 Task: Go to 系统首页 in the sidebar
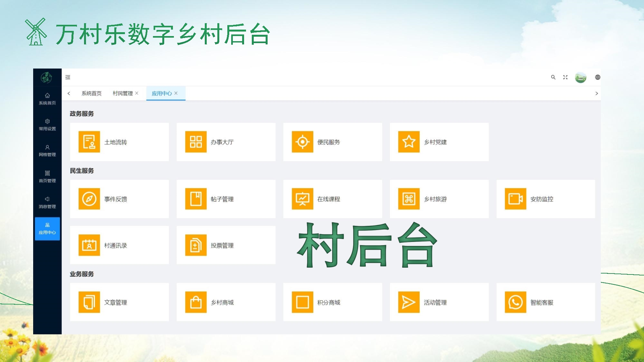coord(47,99)
